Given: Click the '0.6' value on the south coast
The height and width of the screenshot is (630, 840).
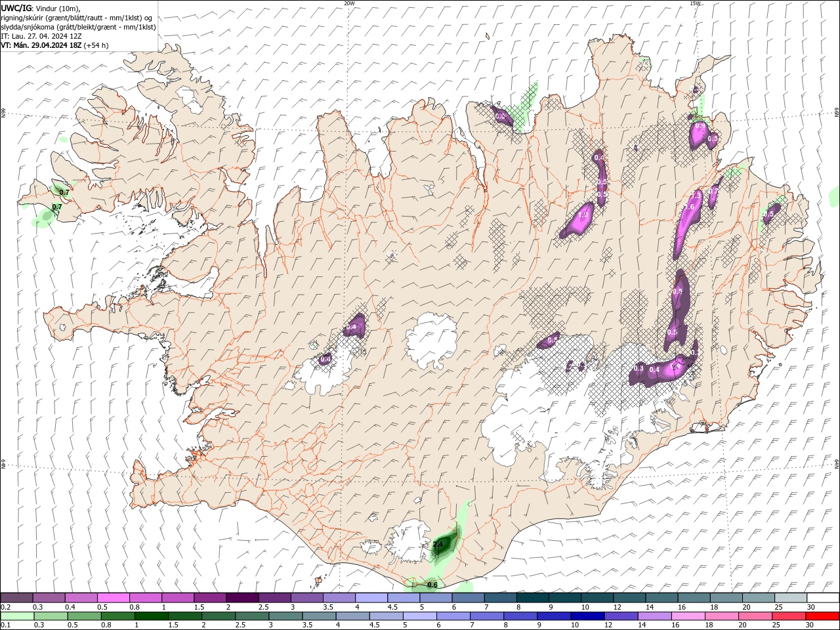Looking at the screenshot, I should [432, 585].
